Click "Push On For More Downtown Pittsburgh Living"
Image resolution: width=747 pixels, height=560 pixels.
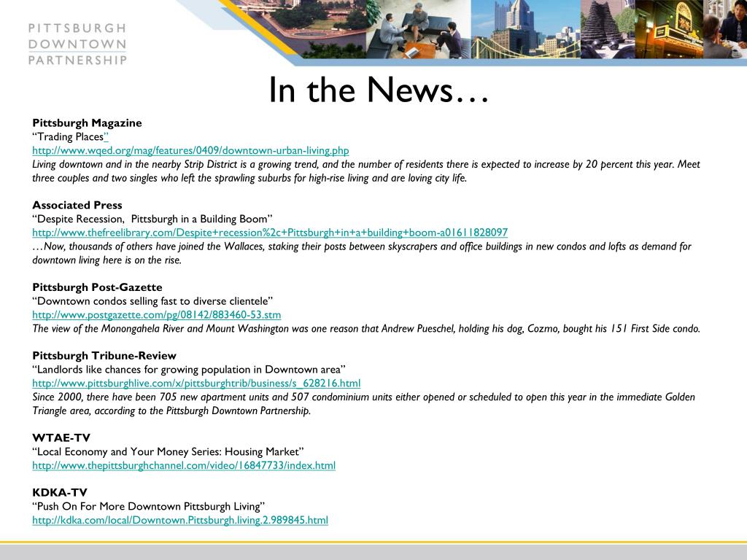point(149,506)
